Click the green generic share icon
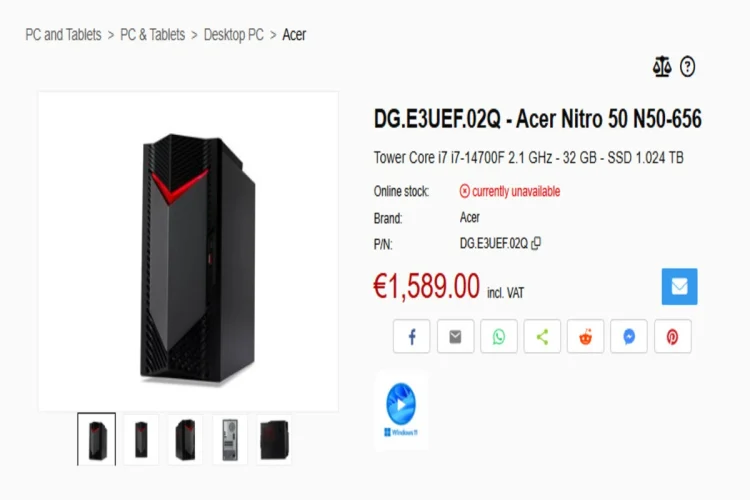The width and height of the screenshot is (750, 500). pos(542,337)
